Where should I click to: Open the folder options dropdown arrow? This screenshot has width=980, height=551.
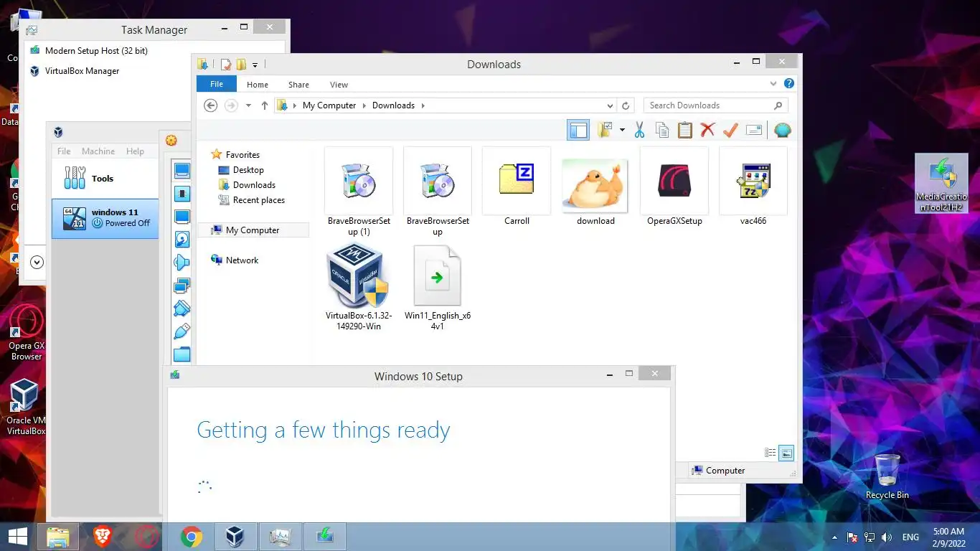pos(622,130)
